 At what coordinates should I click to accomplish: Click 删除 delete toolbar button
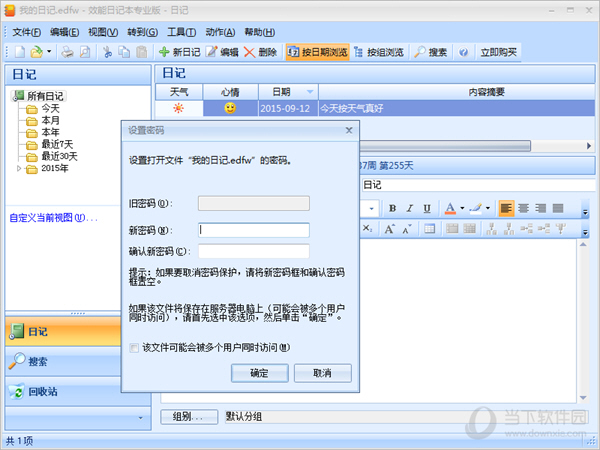[x=260, y=52]
